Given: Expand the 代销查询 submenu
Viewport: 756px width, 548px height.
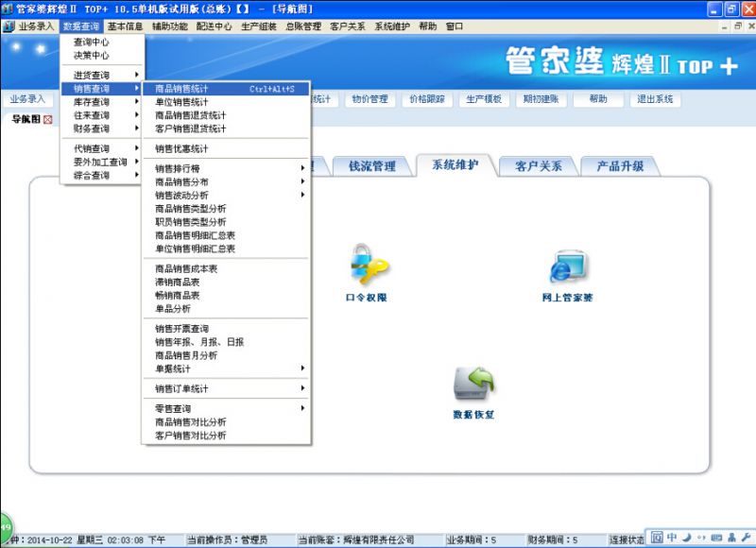Looking at the screenshot, I should [x=102, y=148].
